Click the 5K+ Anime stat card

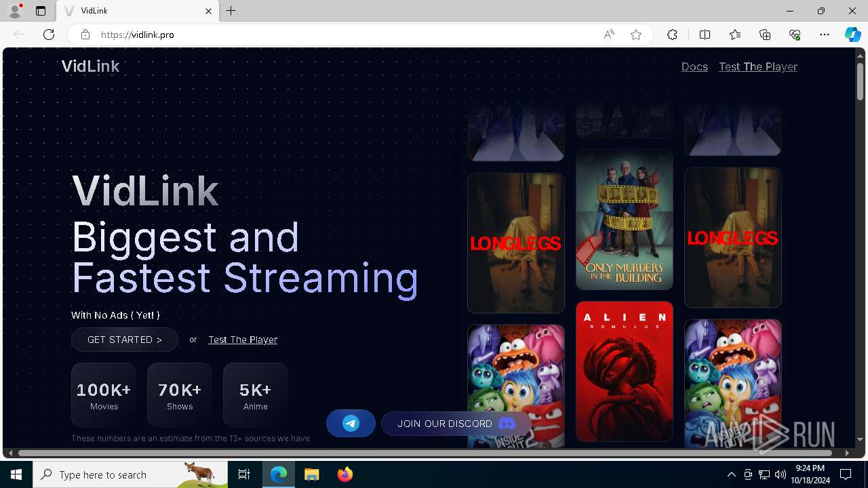point(256,395)
